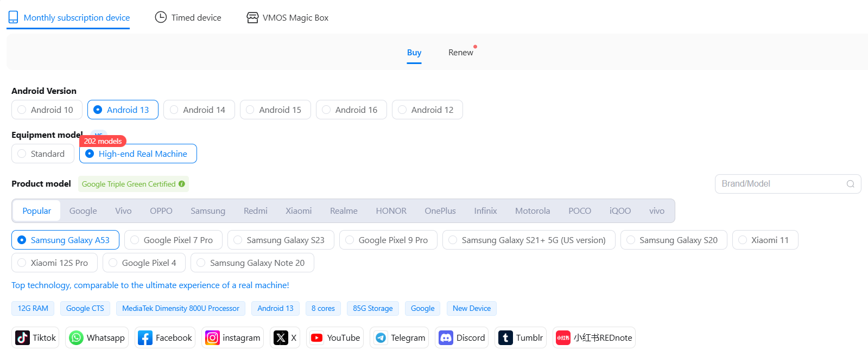View Infinix brand models
The height and width of the screenshot is (357, 868).
485,211
